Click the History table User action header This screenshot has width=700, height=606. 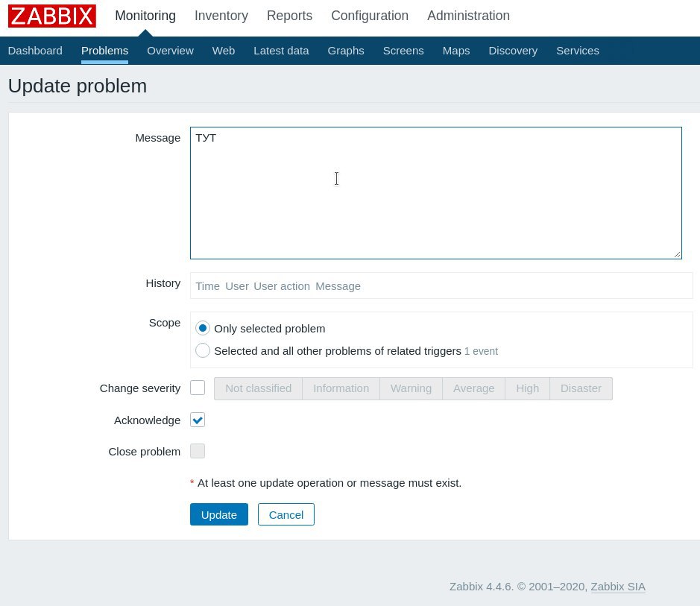[x=282, y=286]
